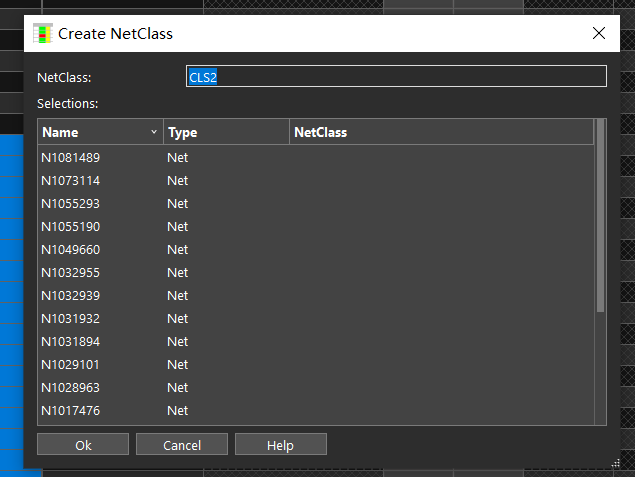
Task: Close the Create NetClass dialog
Action: 599,33
